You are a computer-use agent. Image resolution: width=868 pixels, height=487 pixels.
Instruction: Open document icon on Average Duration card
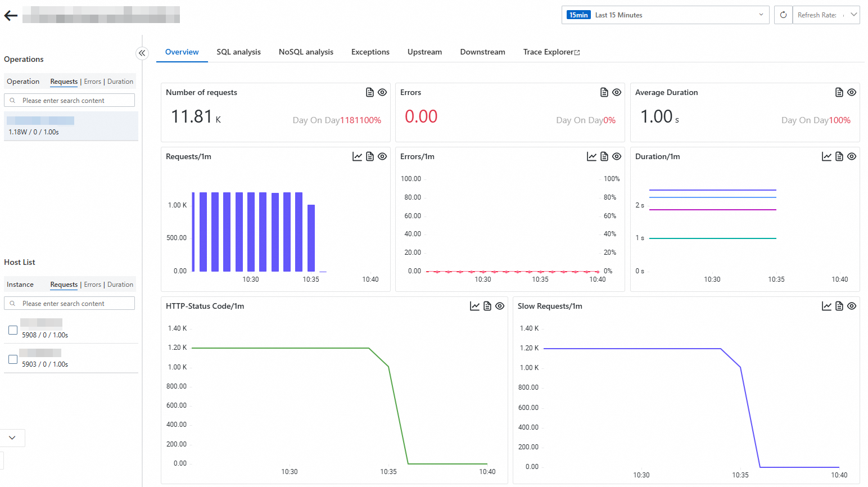(x=839, y=92)
